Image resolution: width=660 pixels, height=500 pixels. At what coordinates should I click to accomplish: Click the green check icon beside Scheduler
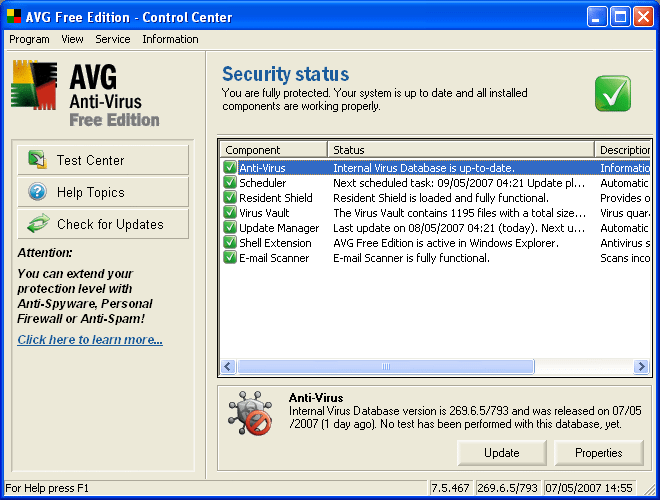[230, 183]
